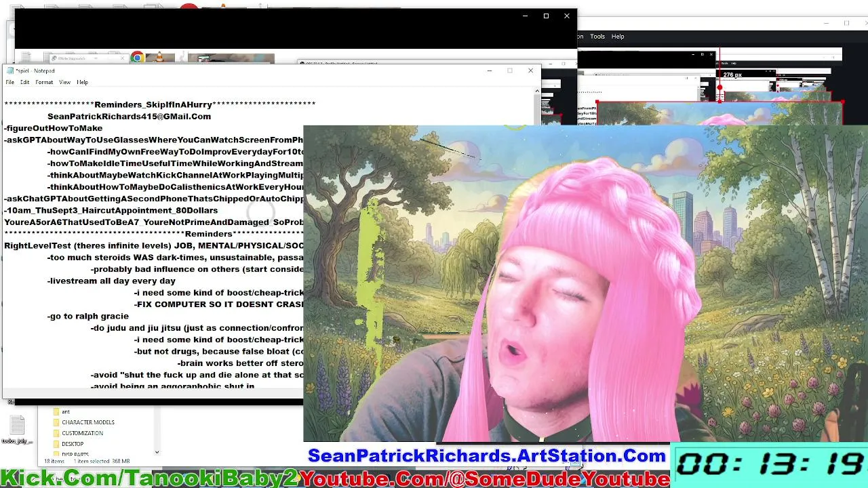Click the '-figureOutHowToMake' line
The image size is (868, 488).
pyautogui.click(x=53, y=128)
